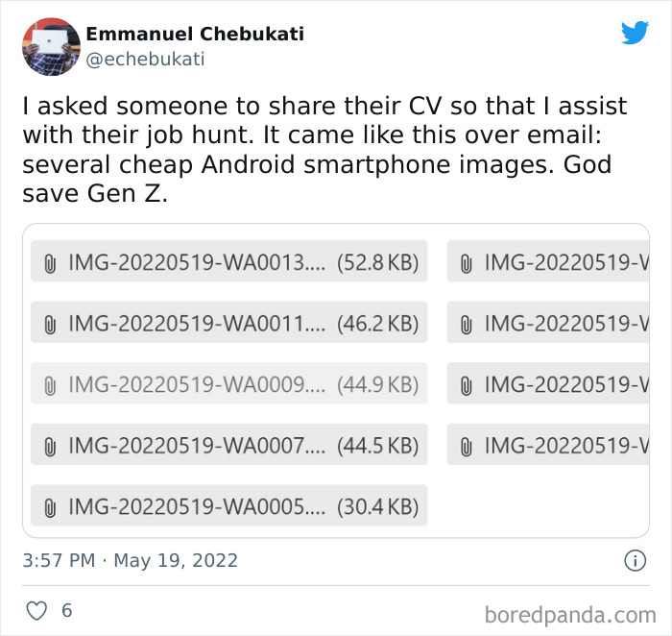Open attachment IMG-20220519-WA0007 (44.5 KB)
The width and height of the screenshot is (672, 636).
[x=229, y=444]
